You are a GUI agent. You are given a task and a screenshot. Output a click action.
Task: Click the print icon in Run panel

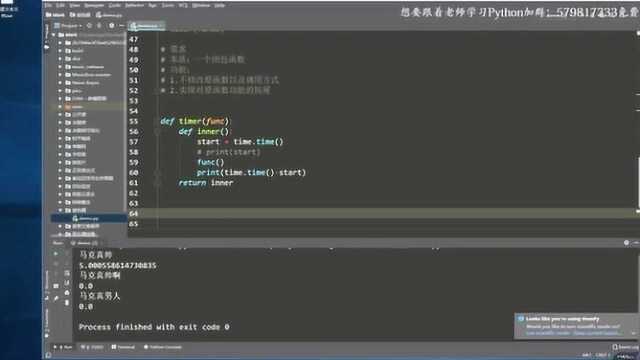pos(67,293)
